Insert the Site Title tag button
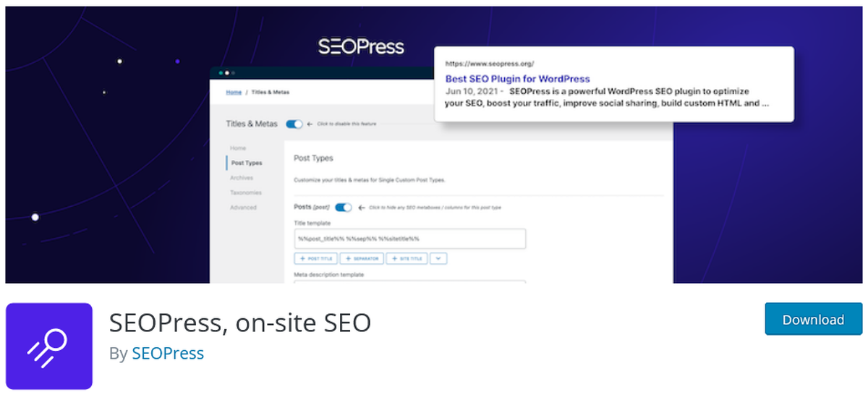 pyautogui.click(x=407, y=258)
